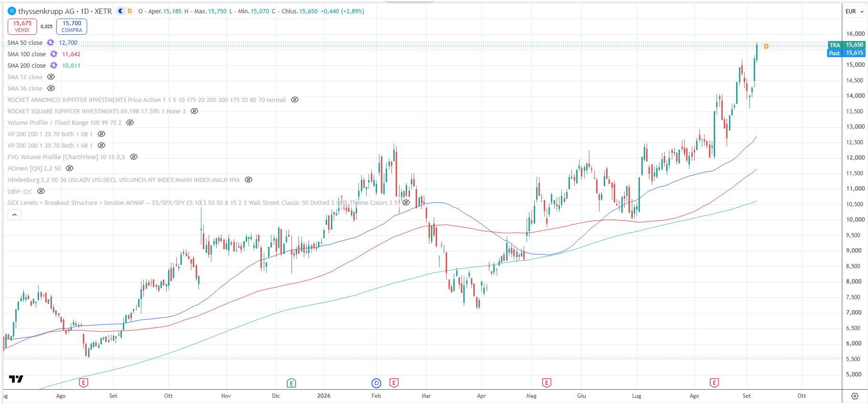This screenshot has width=868, height=404.
Task: Select the SMA 100 close legend
Action: tap(27, 54)
